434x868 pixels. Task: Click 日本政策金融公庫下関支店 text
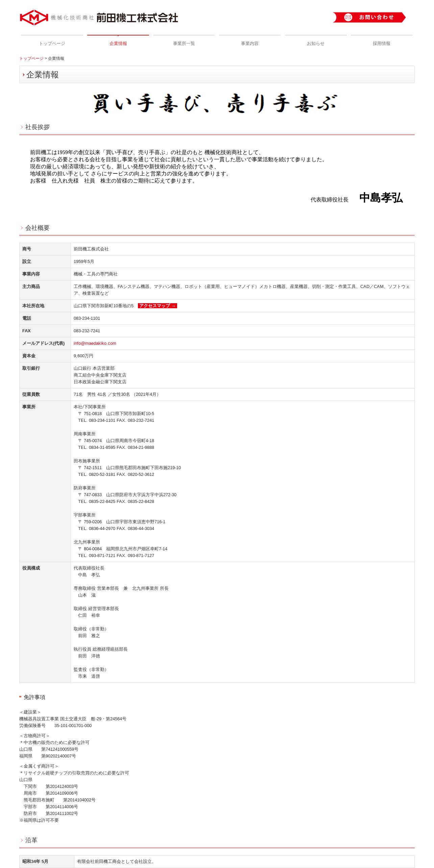coord(100,382)
